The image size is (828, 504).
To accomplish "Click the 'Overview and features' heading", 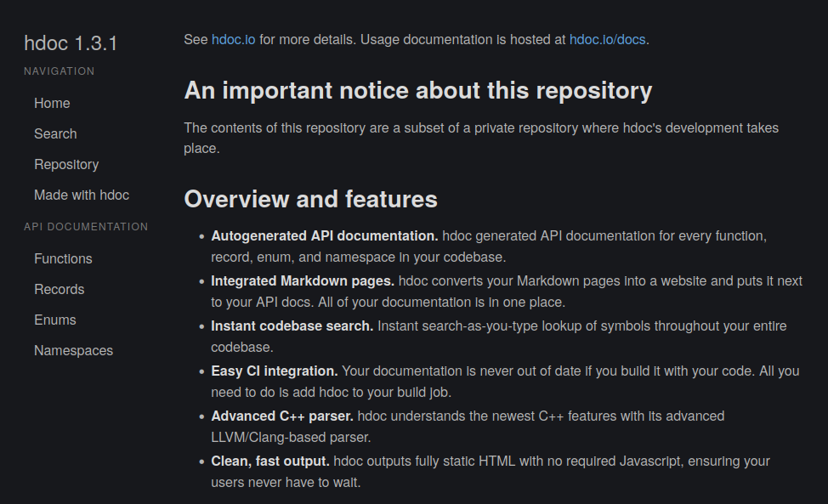I will point(310,200).
